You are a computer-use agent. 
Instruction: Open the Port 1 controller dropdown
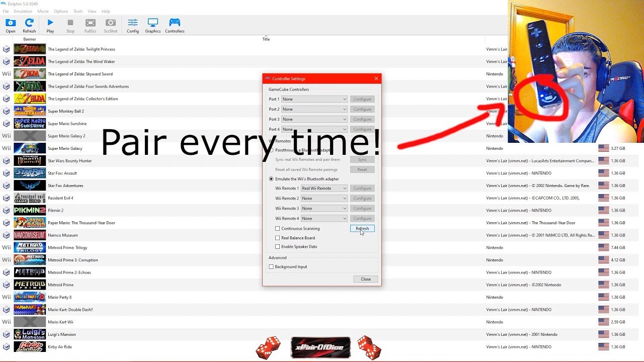pyautogui.click(x=314, y=99)
